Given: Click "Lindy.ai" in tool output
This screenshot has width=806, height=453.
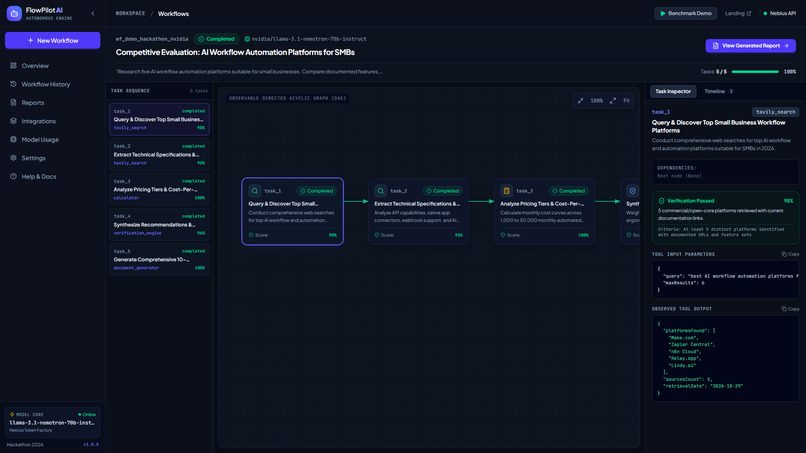Looking at the screenshot, I should [x=683, y=366].
